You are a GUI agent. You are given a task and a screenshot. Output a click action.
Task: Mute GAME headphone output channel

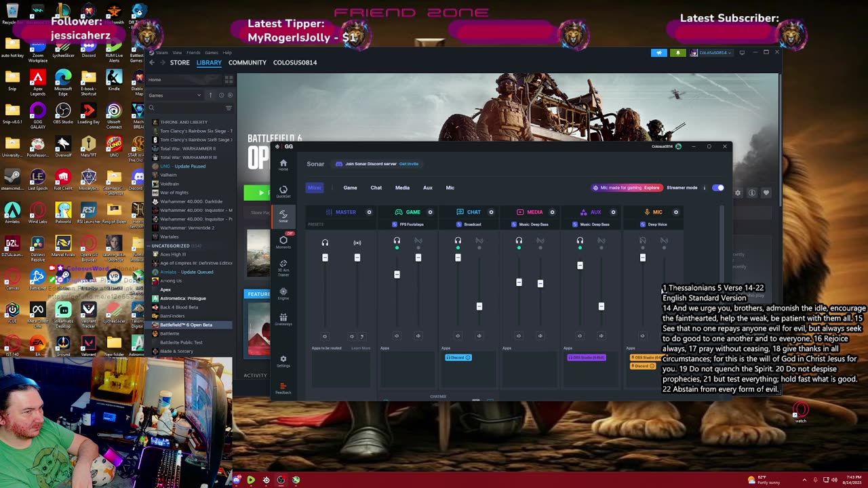(x=397, y=335)
